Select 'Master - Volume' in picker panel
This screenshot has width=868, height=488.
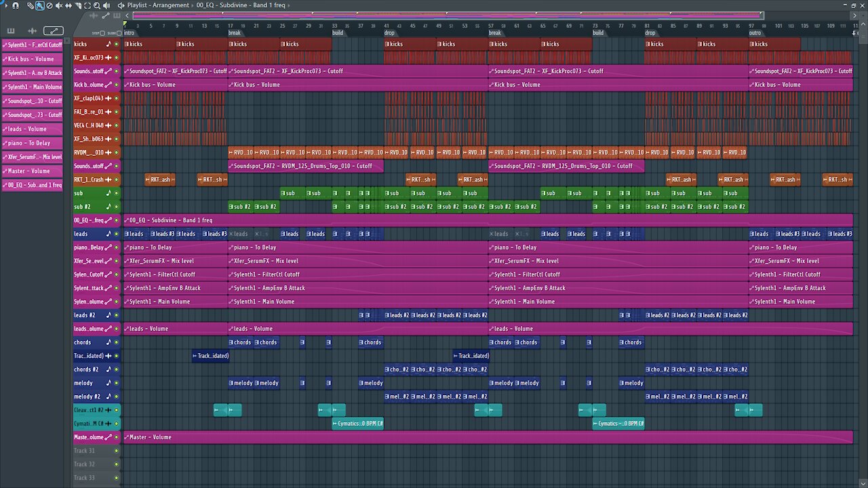coord(33,171)
